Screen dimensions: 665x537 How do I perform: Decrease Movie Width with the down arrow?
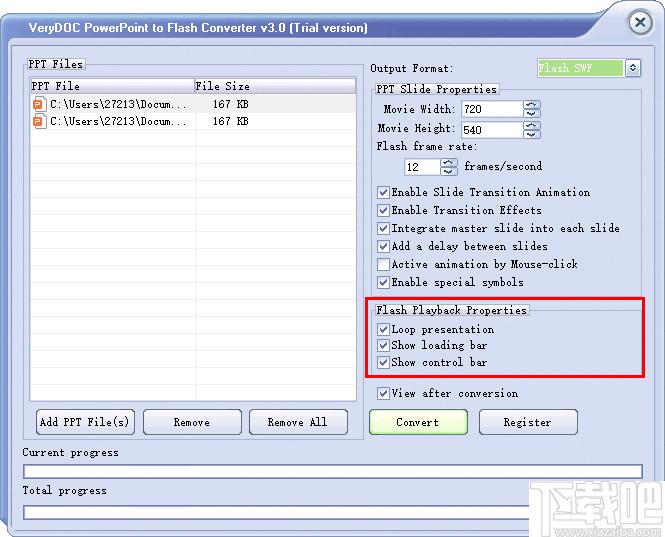point(531,113)
